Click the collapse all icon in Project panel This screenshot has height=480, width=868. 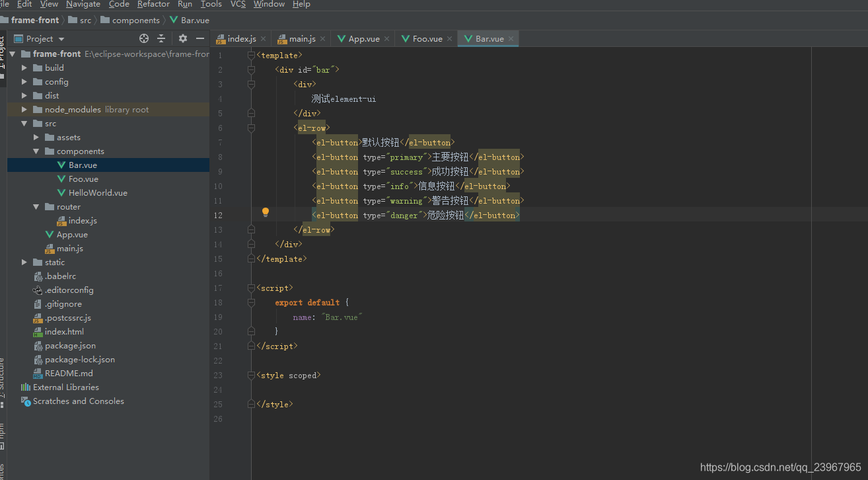[161, 38]
